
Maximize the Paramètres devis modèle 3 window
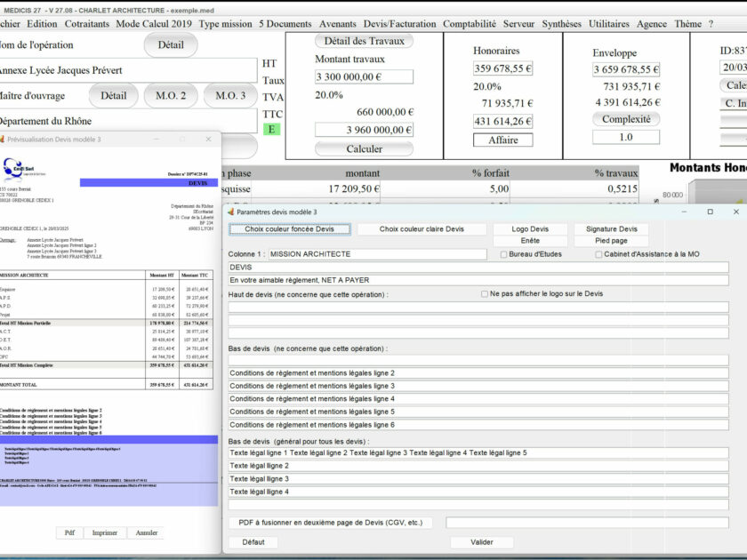pyautogui.click(x=711, y=212)
